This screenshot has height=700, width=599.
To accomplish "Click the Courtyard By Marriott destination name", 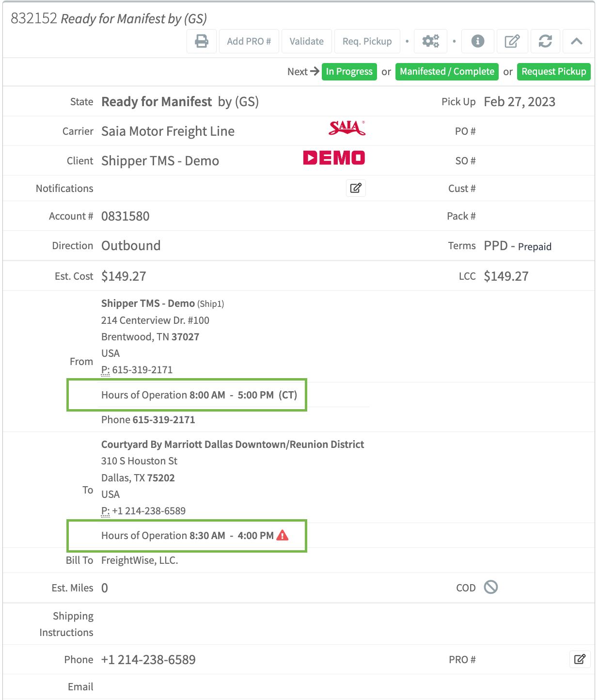I will (x=233, y=445).
